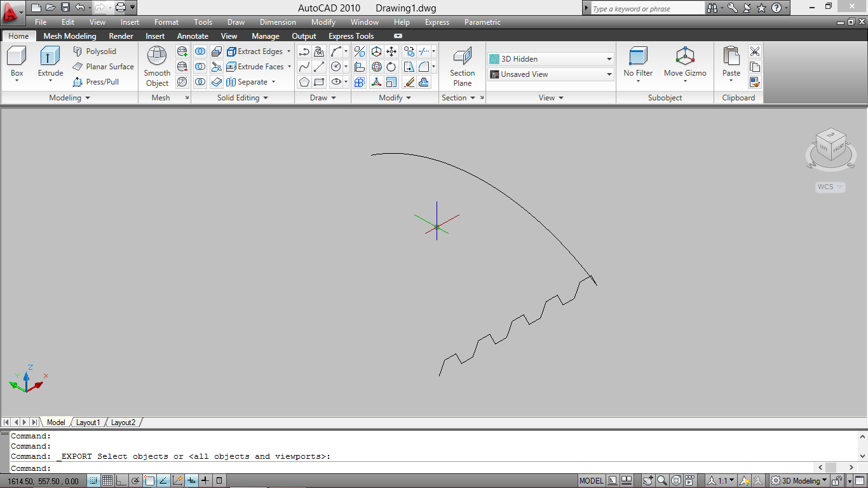Switch to the Annotate ribbon tab
Image resolution: width=868 pixels, height=488 pixels.
(x=193, y=36)
